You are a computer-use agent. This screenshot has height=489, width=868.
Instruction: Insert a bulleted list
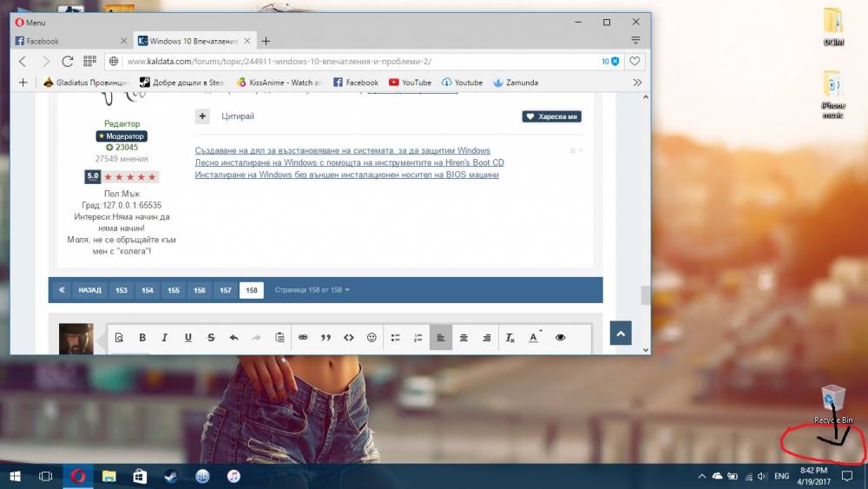395,337
